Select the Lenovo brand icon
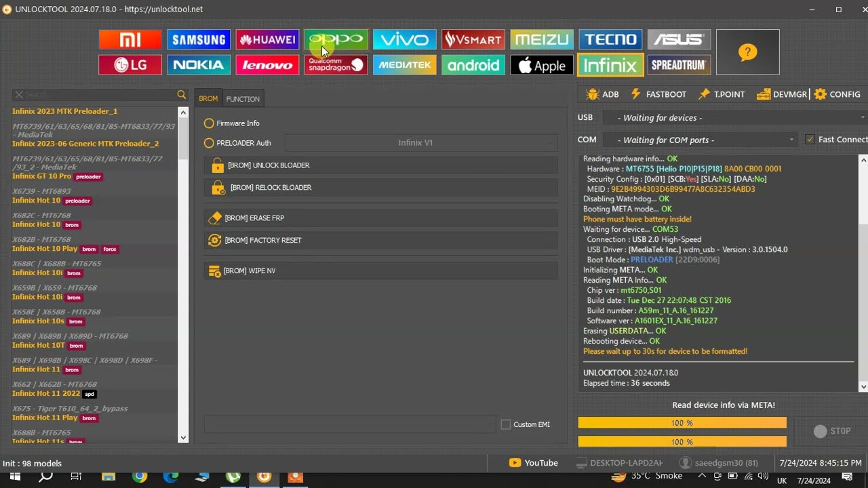This screenshot has width=868, height=488. (x=267, y=65)
